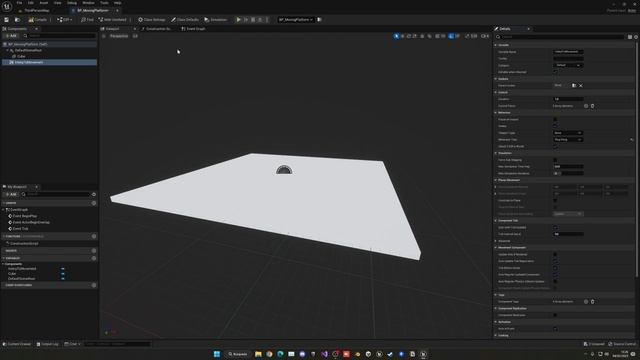Add new graph with plus icon
This screenshot has height=360, width=640.
(94, 203)
